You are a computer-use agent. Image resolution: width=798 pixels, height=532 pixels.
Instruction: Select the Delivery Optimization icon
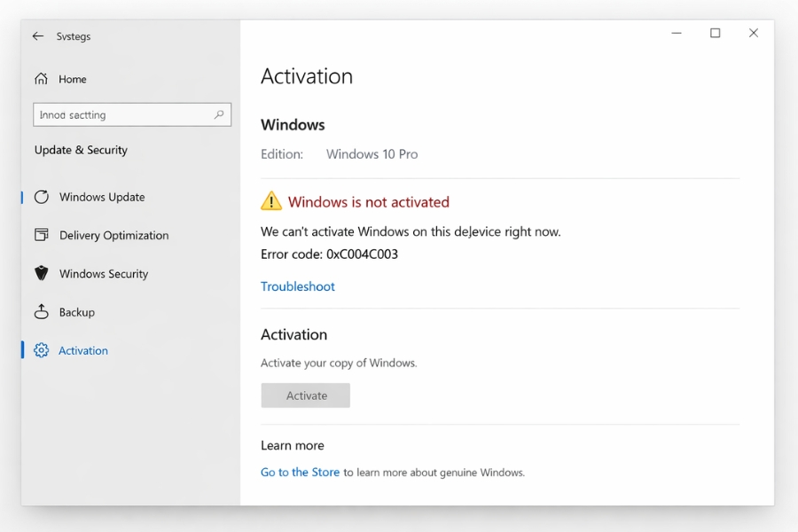pyautogui.click(x=42, y=235)
